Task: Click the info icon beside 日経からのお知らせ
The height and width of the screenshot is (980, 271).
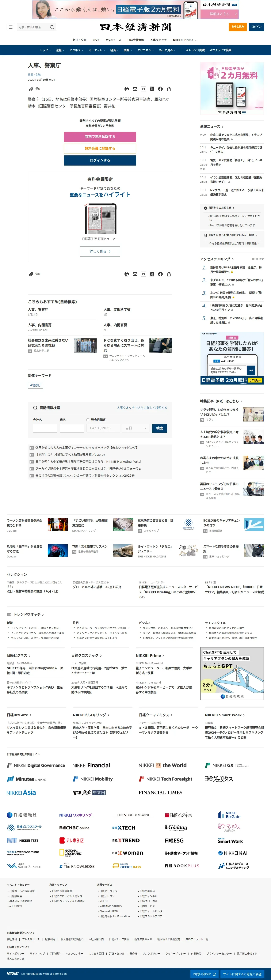Action: point(206,208)
